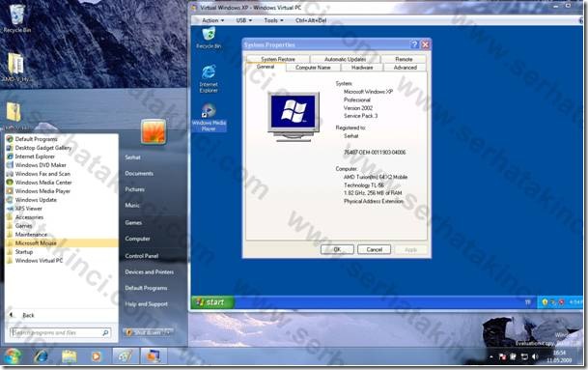Open Devices and Printers

[x=150, y=271]
